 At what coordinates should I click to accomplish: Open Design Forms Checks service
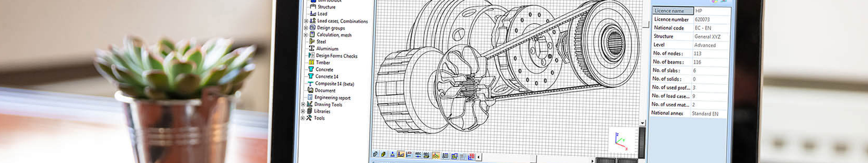pos(336,56)
